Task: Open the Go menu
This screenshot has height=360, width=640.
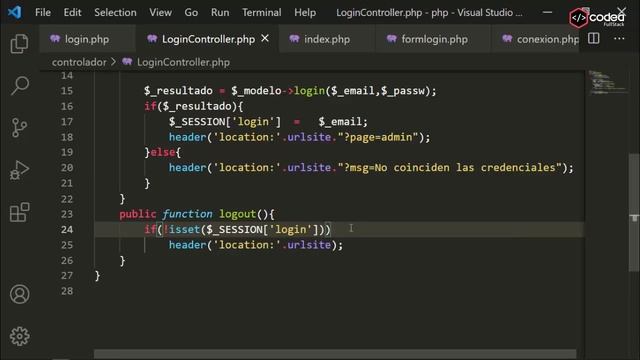Action: tap(191, 13)
